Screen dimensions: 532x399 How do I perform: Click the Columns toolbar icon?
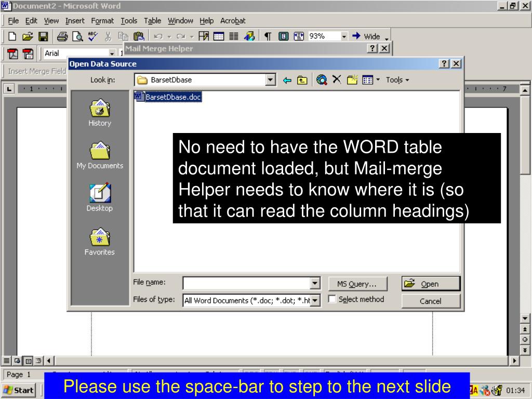click(x=234, y=36)
